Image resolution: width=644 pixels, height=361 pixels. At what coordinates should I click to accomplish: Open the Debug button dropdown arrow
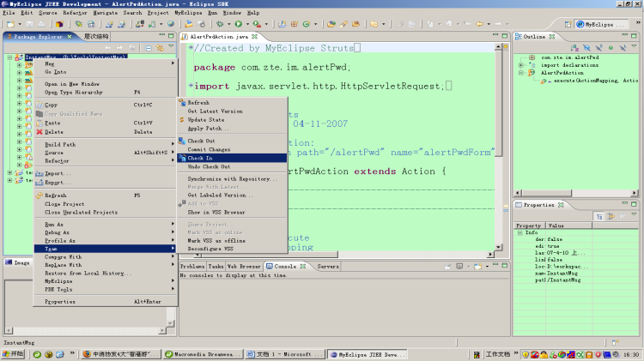[228, 24]
